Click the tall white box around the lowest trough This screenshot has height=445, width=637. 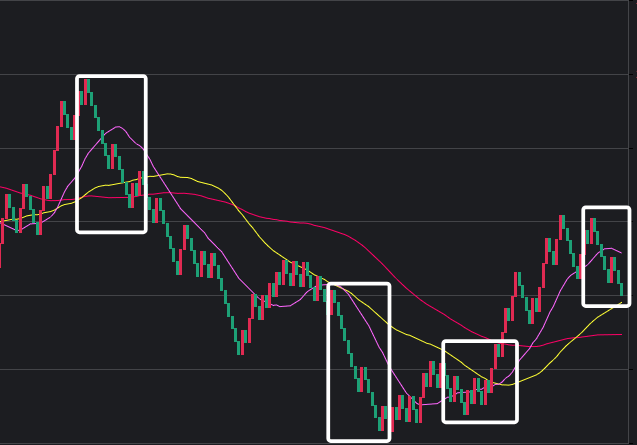pyautogui.click(x=358, y=286)
